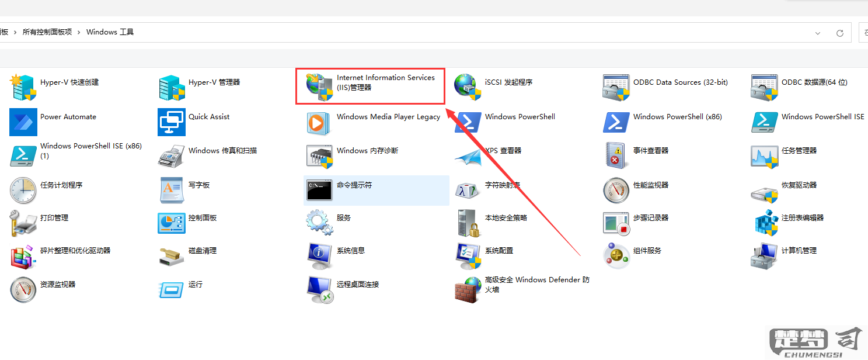Viewport: 868px width, 360px height.
Task: Click the Windows PowerShell (x86) icon
Action: point(616,122)
